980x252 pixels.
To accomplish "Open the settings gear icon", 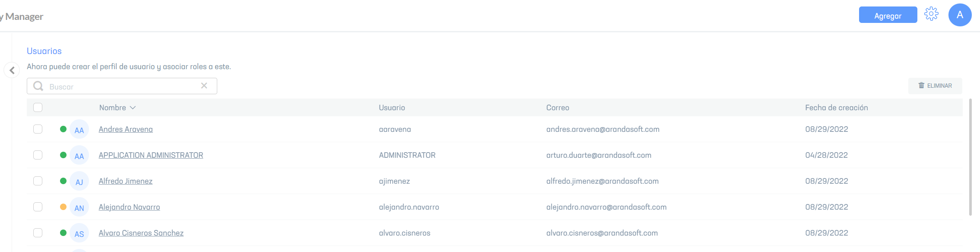I will pyautogui.click(x=931, y=14).
